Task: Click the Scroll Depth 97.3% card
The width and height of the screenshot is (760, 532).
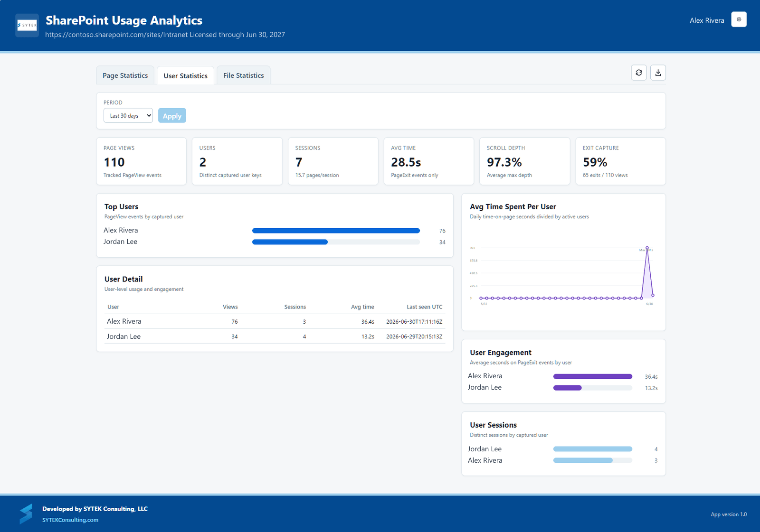Action: (525, 161)
